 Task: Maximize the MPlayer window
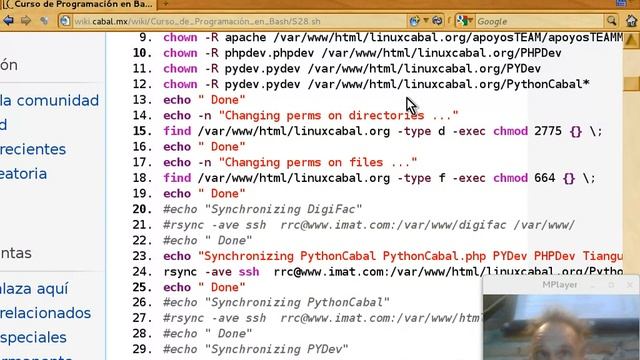(x=611, y=285)
